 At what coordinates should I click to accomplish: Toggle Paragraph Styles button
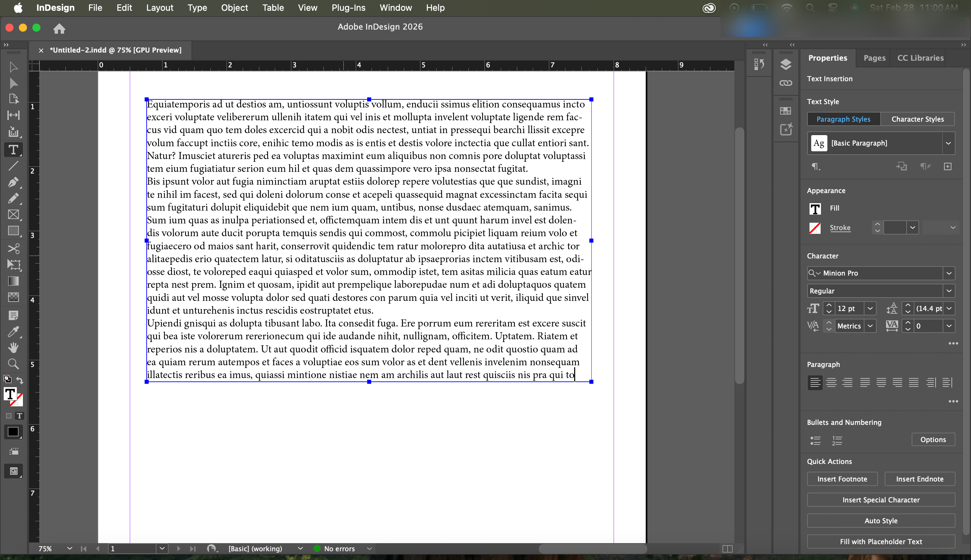tap(843, 119)
